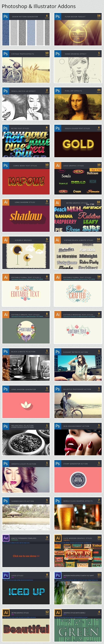Open the Hand Drawing Effect title
This screenshot has width=104, height=644.
coord(75,54)
